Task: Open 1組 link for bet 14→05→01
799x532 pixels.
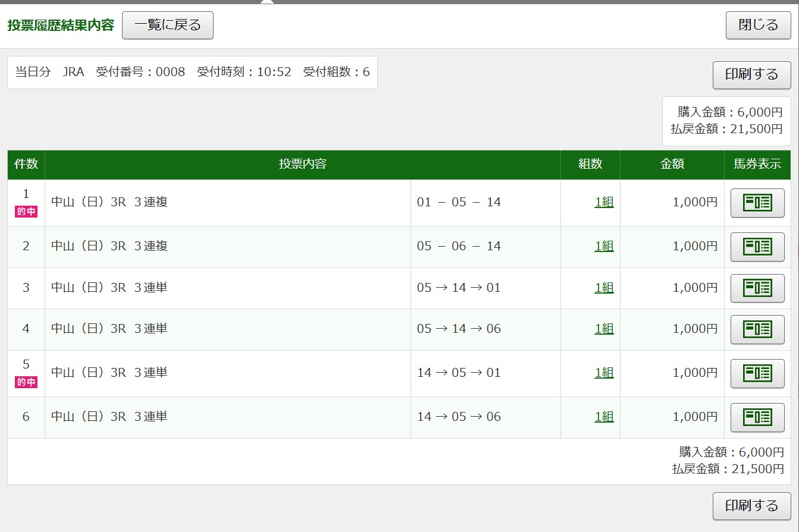Action: click(603, 373)
